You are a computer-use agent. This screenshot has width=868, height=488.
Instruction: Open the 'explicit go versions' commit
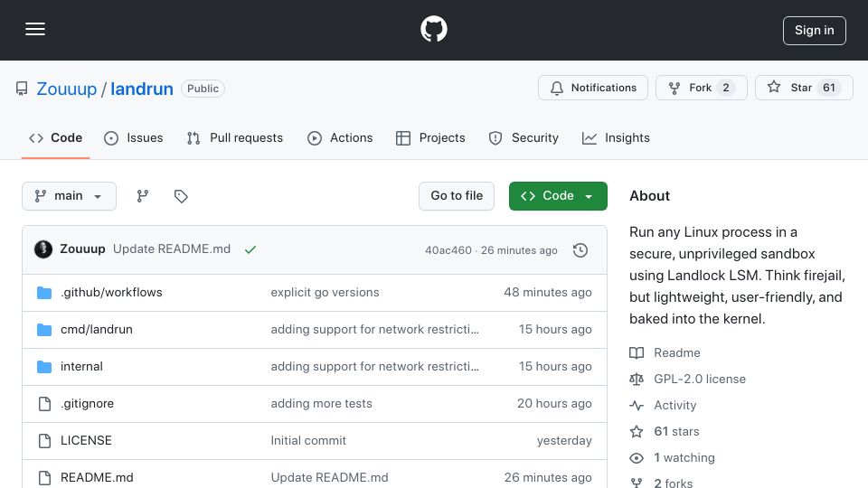pyautogui.click(x=325, y=292)
